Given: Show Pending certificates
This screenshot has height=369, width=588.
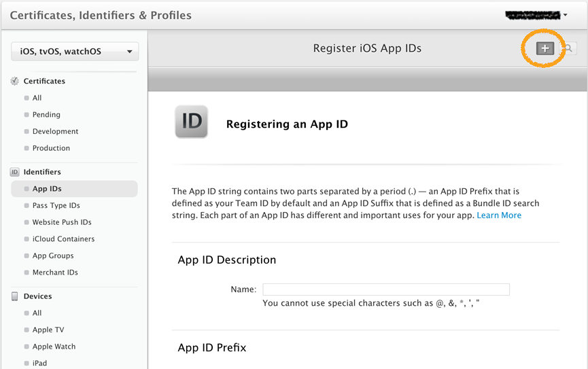Looking at the screenshot, I should 46,115.
